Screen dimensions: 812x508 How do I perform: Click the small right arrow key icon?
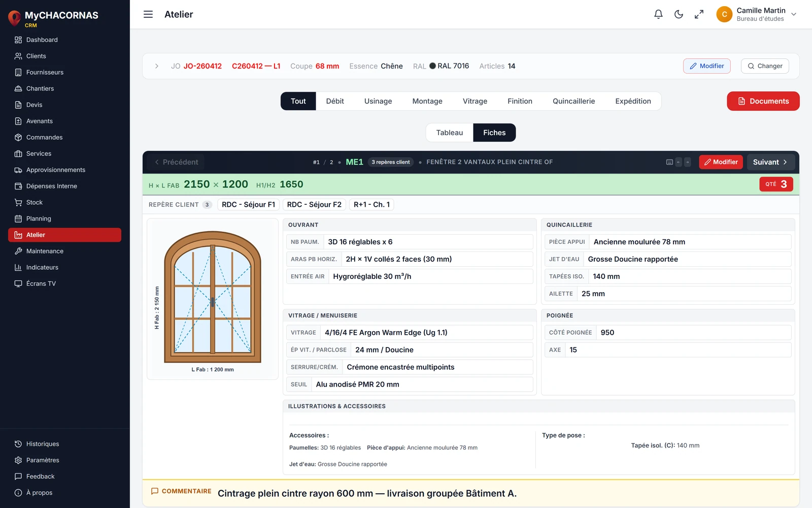[x=688, y=162]
